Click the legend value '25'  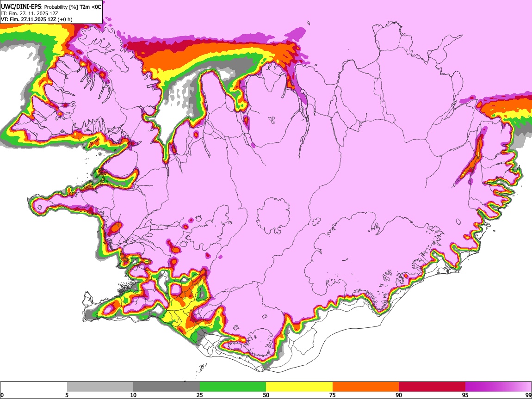[200, 395]
